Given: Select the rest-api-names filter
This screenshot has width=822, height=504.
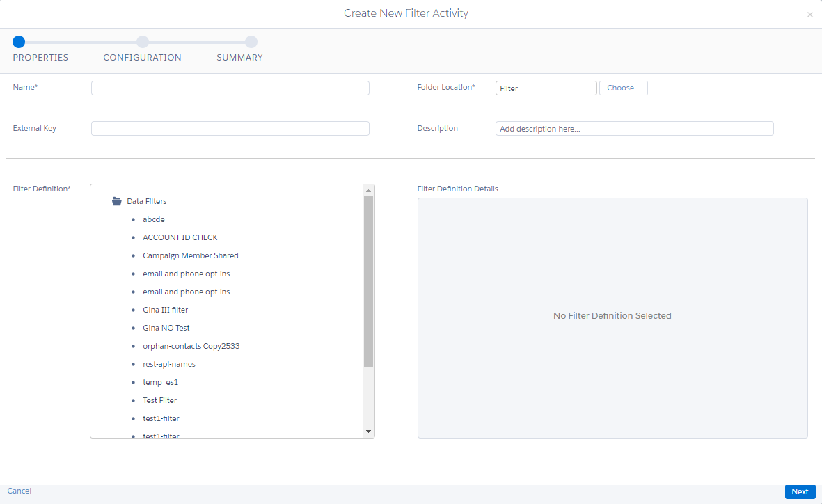Looking at the screenshot, I should [169, 364].
